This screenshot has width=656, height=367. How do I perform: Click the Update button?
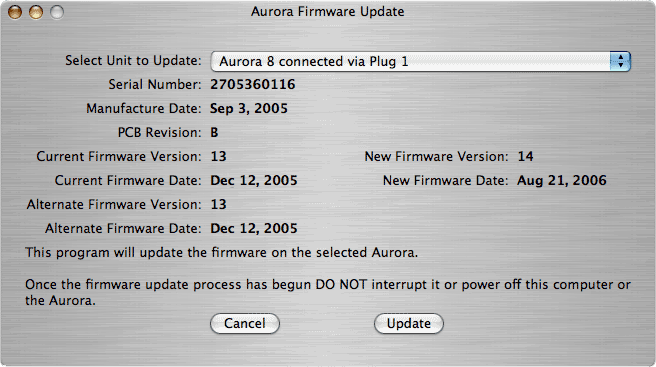[x=409, y=323]
